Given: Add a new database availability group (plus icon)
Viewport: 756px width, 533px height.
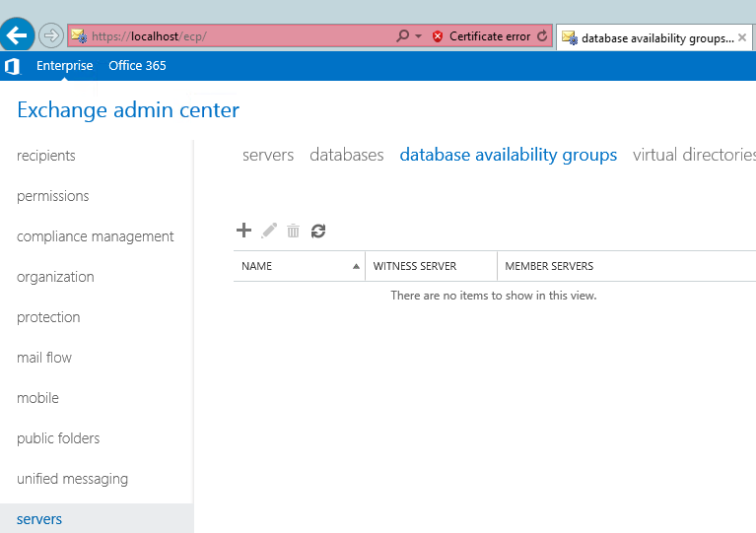Looking at the screenshot, I should (x=244, y=231).
